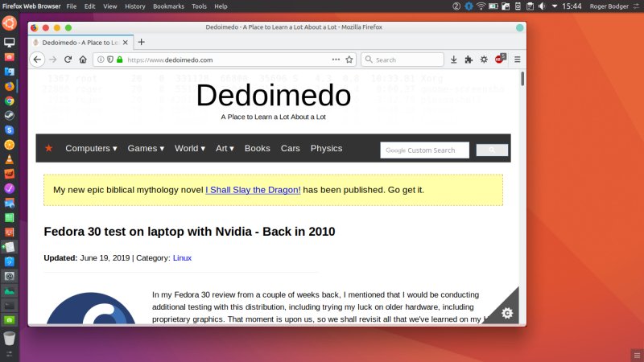Screen dimensions: 644x362
Task: Open the Firefox hamburger menu
Action: tap(517, 60)
